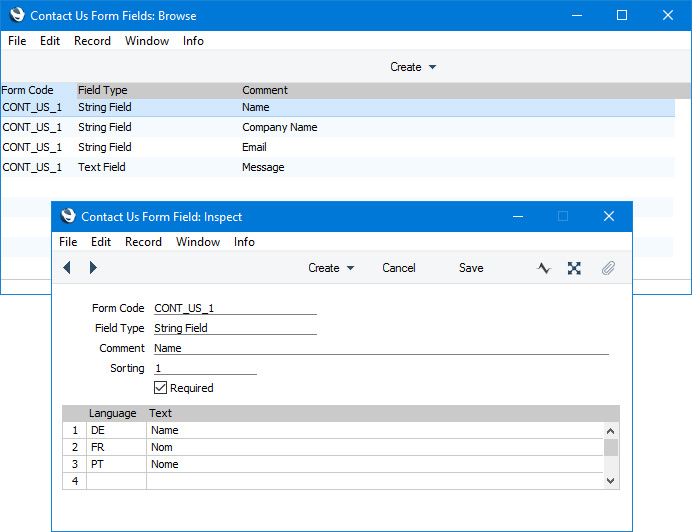Go to next record in Inspect window
Viewport: 692px width, 532px height.
(93, 268)
